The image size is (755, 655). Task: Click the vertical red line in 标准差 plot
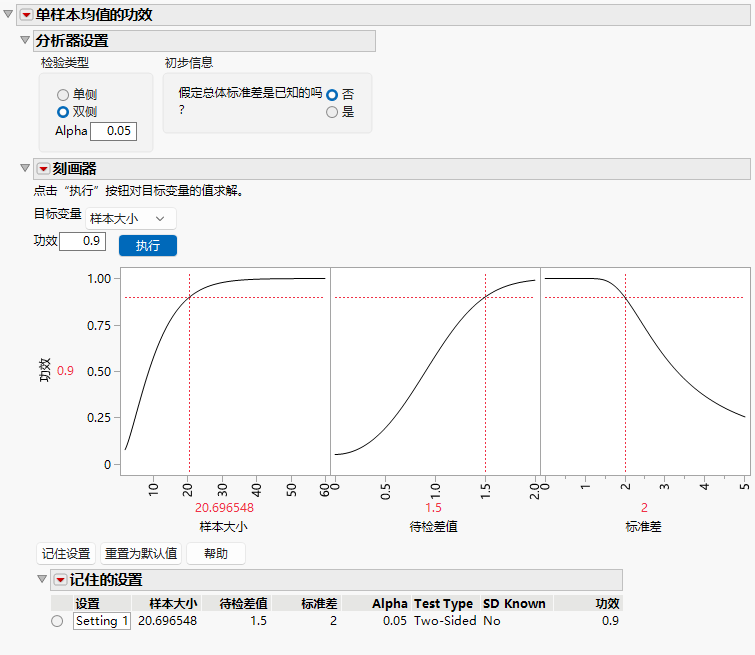[x=625, y=373]
